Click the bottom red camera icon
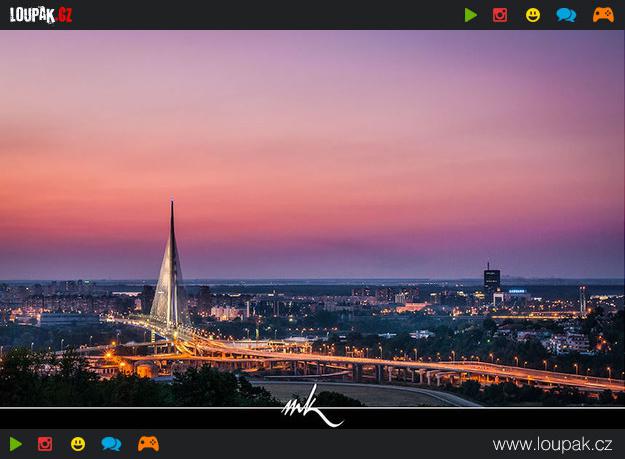This screenshot has height=459, width=625. point(45,444)
